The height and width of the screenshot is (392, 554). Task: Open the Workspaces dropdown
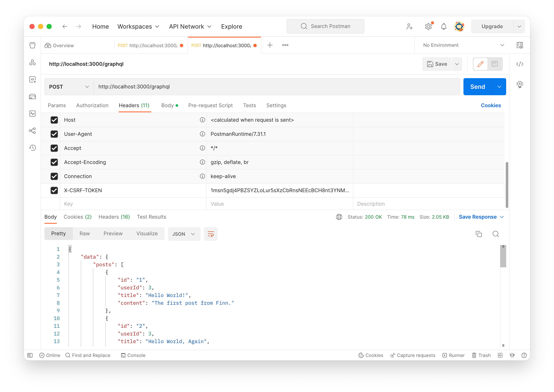[x=138, y=26]
